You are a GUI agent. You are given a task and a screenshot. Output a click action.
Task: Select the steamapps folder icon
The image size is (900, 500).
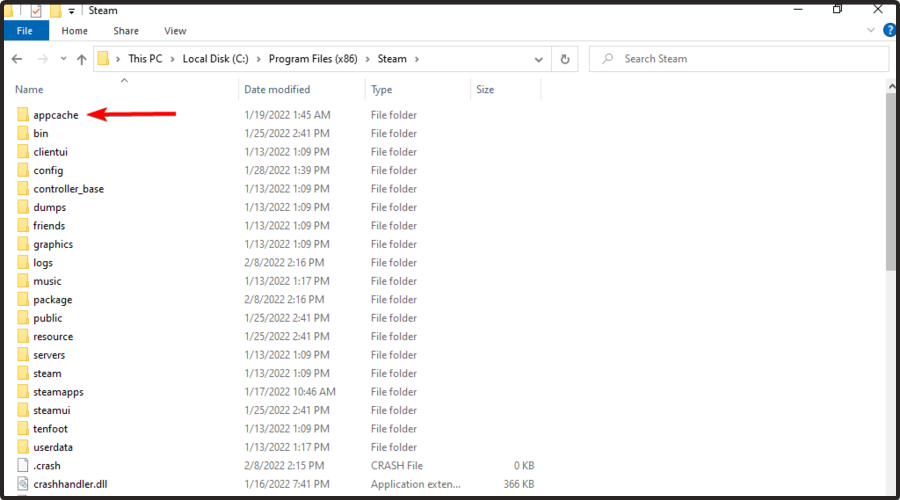pos(23,392)
